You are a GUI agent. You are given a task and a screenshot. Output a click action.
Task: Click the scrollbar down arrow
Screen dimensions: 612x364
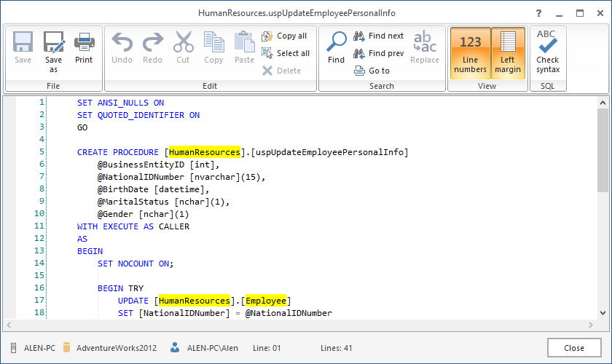(603, 312)
